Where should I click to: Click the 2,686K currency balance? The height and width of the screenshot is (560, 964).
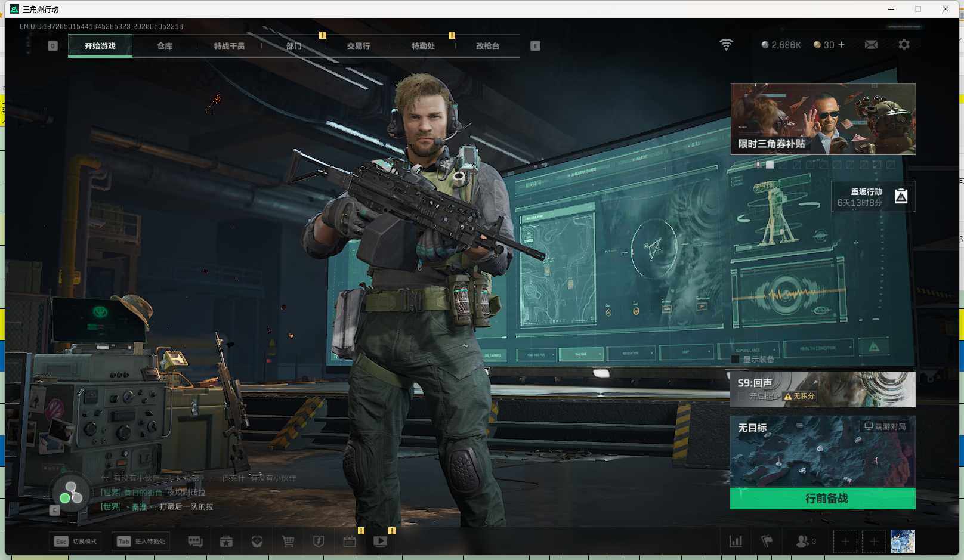pyautogui.click(x=781, y=45)
